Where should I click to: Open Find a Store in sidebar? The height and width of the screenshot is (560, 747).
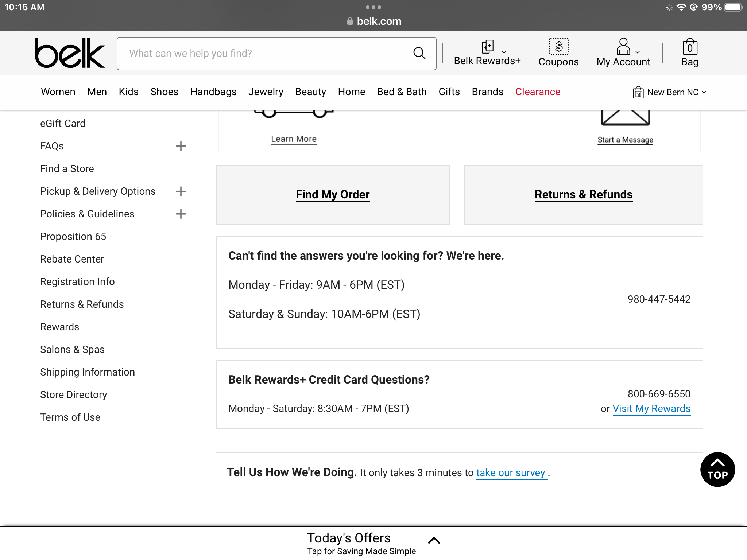click(67, 169)
